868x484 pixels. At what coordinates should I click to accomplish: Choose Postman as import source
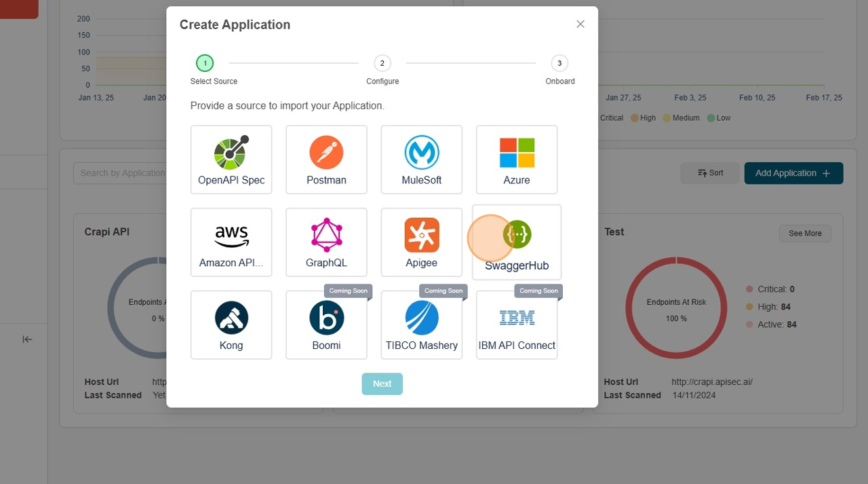pos(326,160)
